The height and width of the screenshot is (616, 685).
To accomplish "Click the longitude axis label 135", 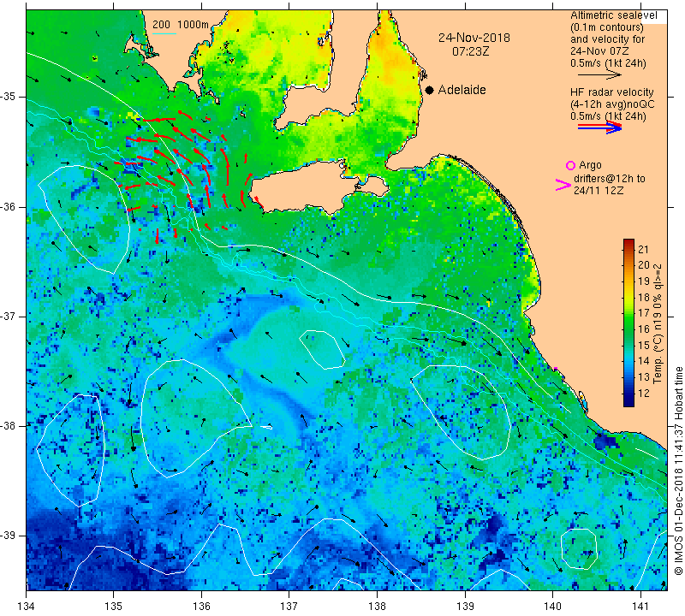I will tap(114, 606).
